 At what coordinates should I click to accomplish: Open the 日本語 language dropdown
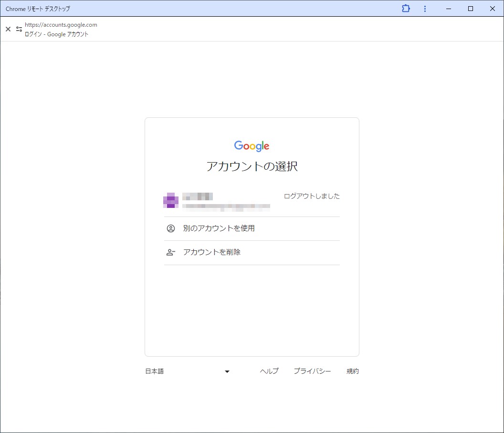(x=188, y=371)
